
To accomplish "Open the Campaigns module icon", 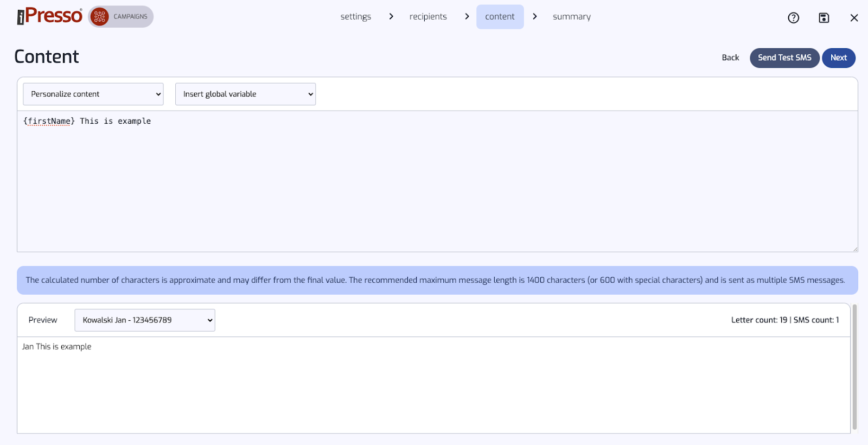I will click(x=100, y=17).
